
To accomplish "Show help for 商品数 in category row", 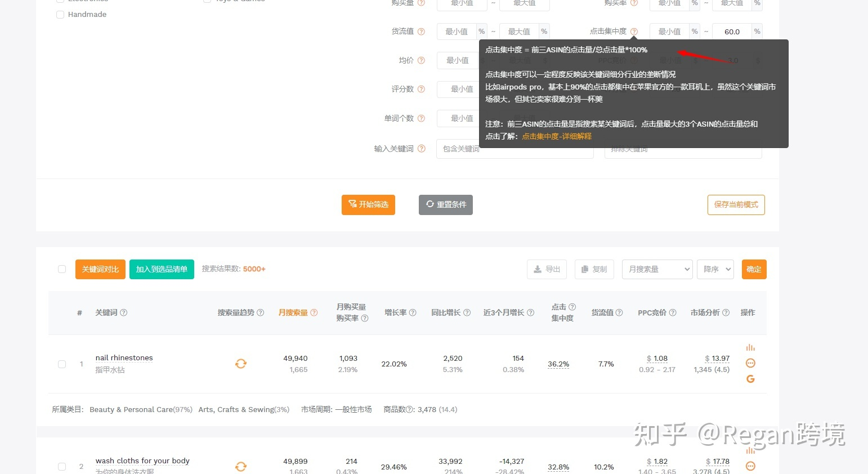I will click(410, 410).
